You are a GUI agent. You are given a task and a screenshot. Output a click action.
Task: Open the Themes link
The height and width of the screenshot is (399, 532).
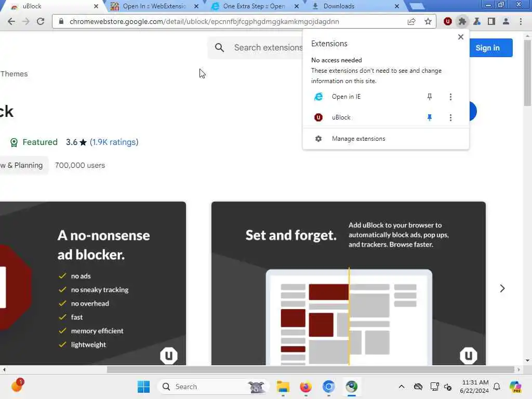pyautogui.click(x=14, y=74)
